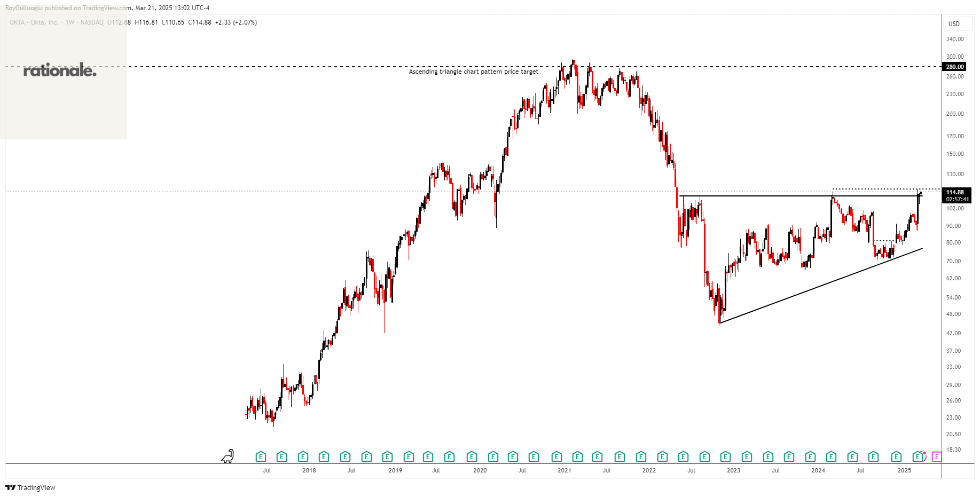The image size is (980, 497).
Task: Click the 02:57:41 bar countdown timer
Action: point(957,199)
